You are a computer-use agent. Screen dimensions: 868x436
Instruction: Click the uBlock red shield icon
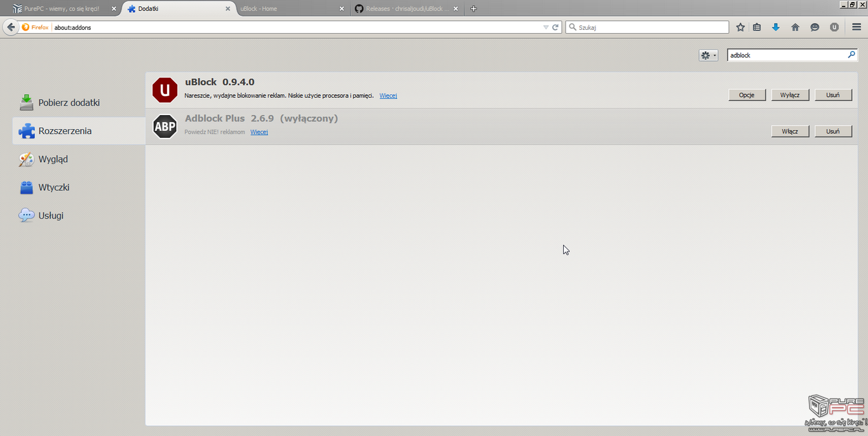pyautogui.click(x=165, y=90)
